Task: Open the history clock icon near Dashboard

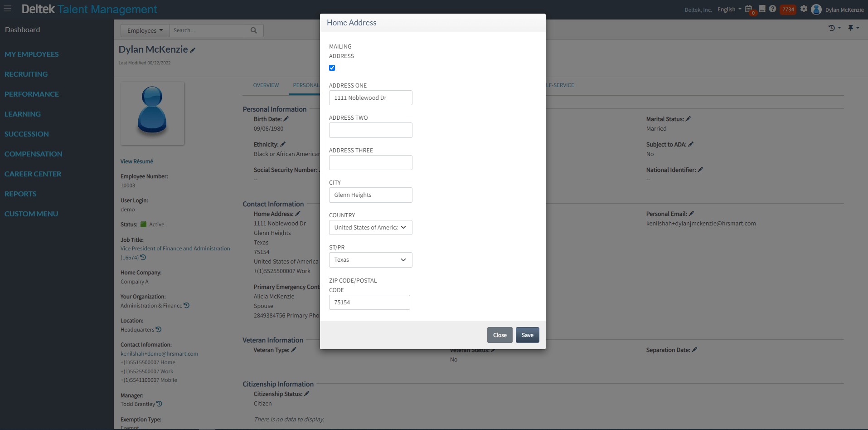Action: click(833, 28)
